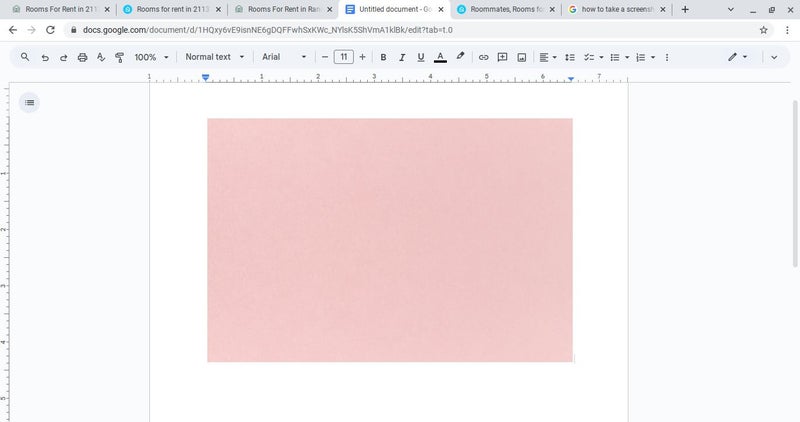This screenshot has height=422, width=800.
Task: Switch to the Roommates browser tab
Action: [505, 9]
